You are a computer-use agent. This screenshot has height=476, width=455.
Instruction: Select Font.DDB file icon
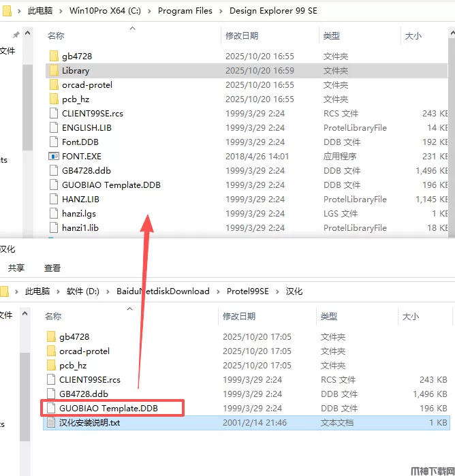tap(54, 142)
